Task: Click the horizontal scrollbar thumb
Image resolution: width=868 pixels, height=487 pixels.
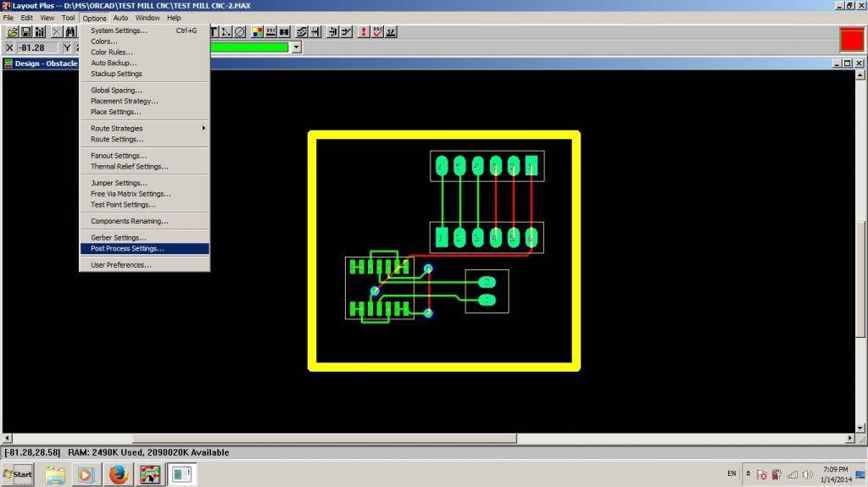Action: point(325,438)
